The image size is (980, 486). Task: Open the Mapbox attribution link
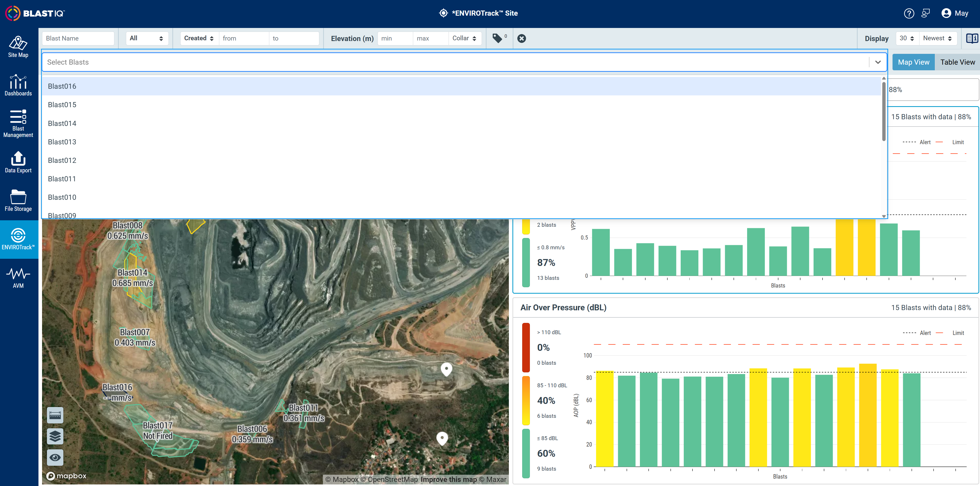click(342, 479)
